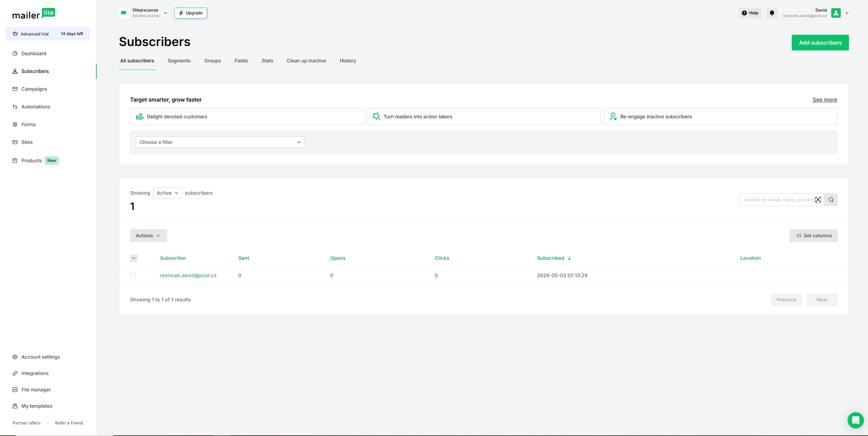Switch to the Clean up inactive tab
Viewport: 868px width, 436px height.
point(306,61)
